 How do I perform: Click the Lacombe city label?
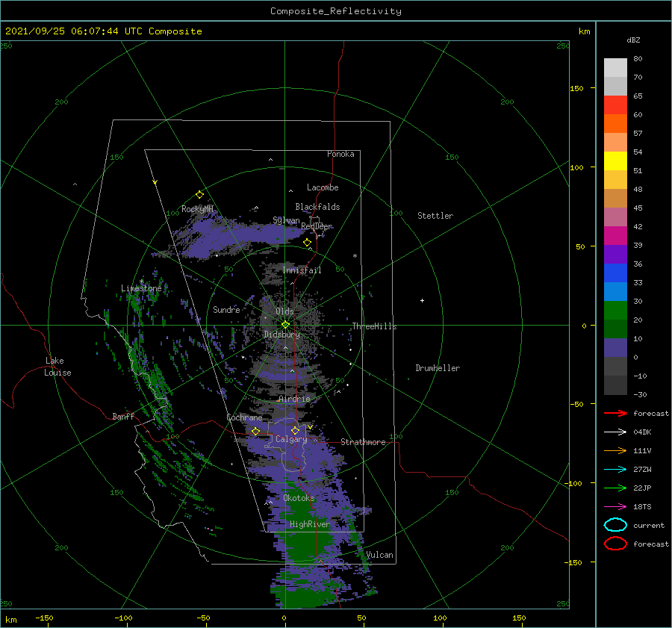tap(323, 187)
